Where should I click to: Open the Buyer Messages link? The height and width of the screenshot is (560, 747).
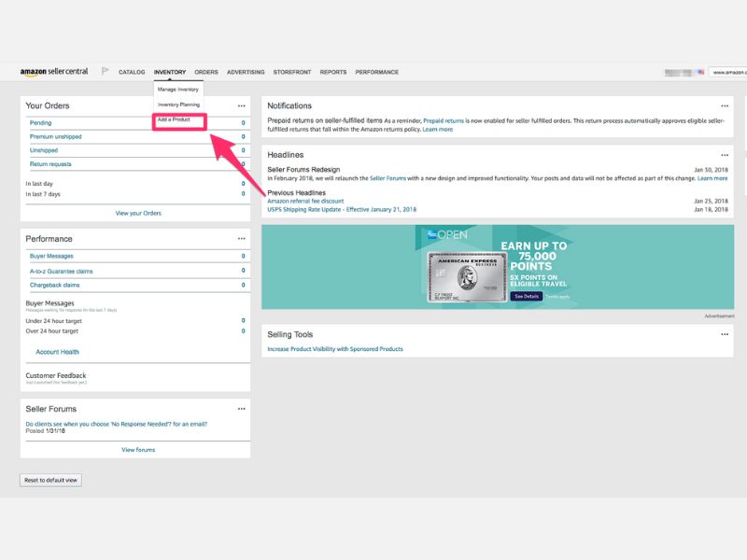point(51,256)
